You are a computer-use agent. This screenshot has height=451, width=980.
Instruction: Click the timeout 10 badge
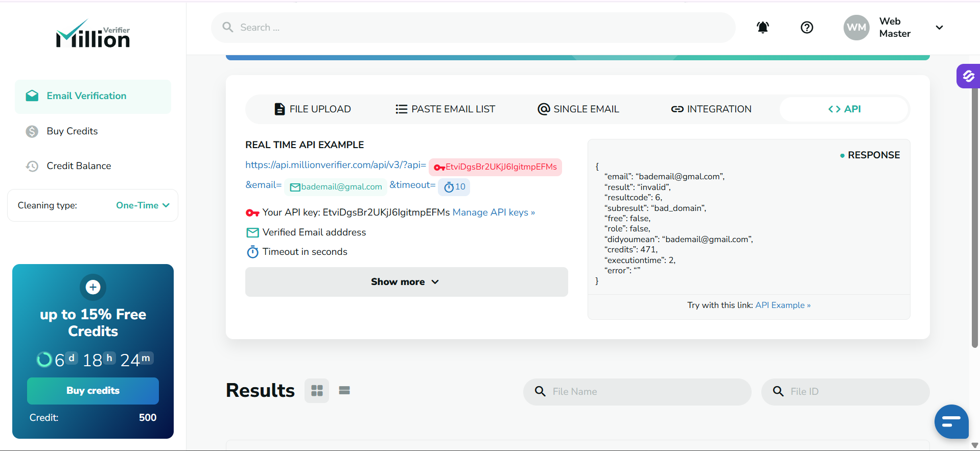pyautogui.click(x=454, y=187)
